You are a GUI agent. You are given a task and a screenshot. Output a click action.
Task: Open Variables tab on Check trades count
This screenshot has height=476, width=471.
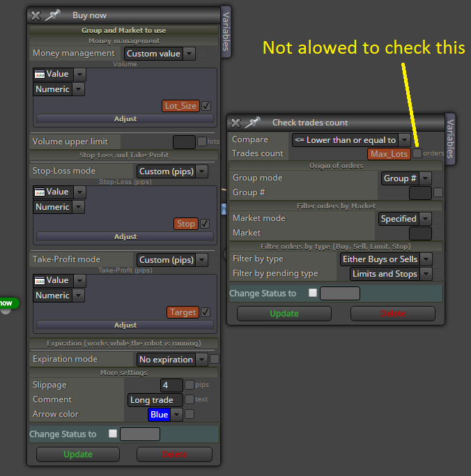[x=450, y=139]
